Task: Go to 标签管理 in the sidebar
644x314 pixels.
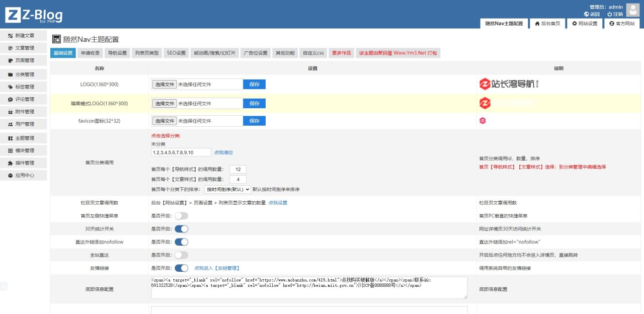Action: tap(24, 87)
